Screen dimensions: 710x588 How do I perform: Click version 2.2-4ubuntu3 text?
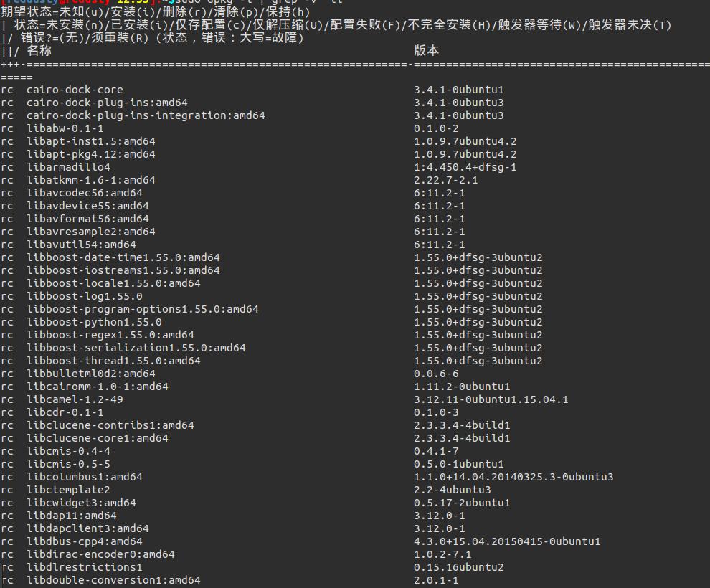click(452, 490)
